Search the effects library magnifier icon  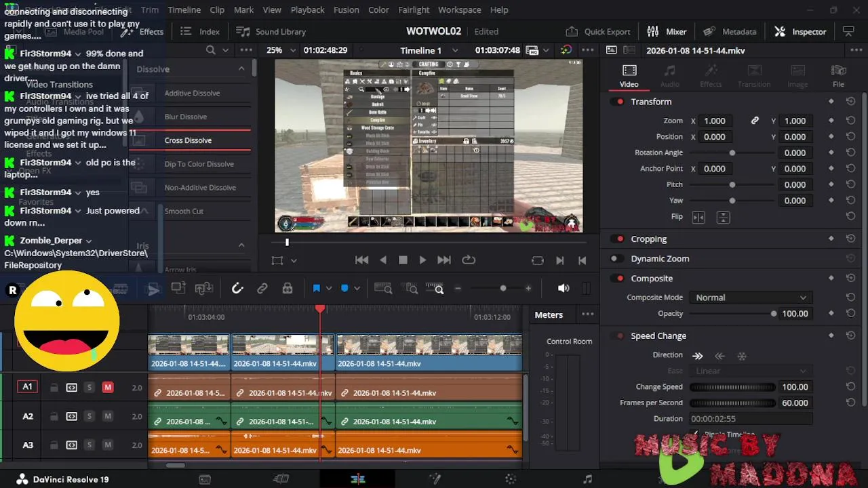[x=211, y=50]
